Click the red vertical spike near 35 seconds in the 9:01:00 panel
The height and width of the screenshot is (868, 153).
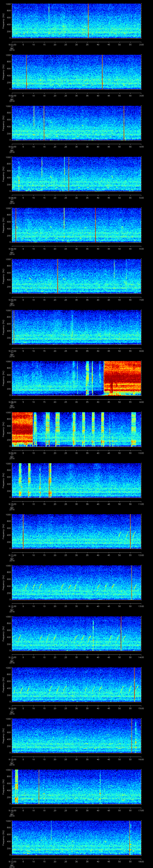pyautogui.click(x=88, y=21)
